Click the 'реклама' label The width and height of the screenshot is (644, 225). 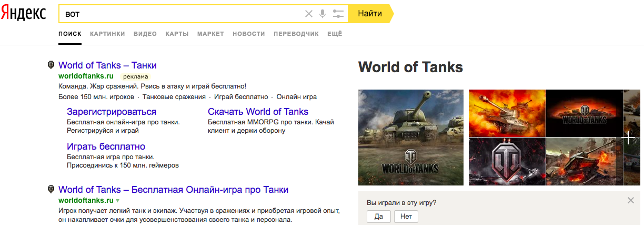[136, 76]
